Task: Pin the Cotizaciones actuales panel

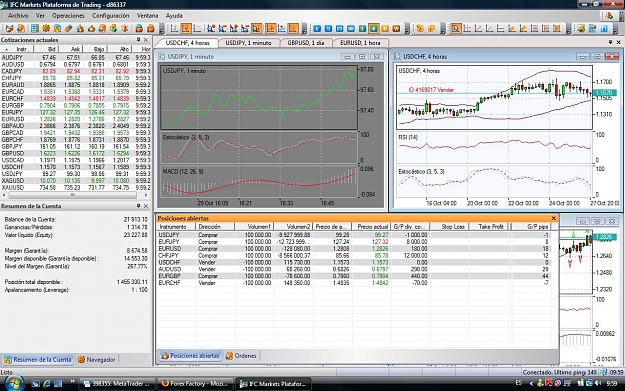Action: pos(138,40)
